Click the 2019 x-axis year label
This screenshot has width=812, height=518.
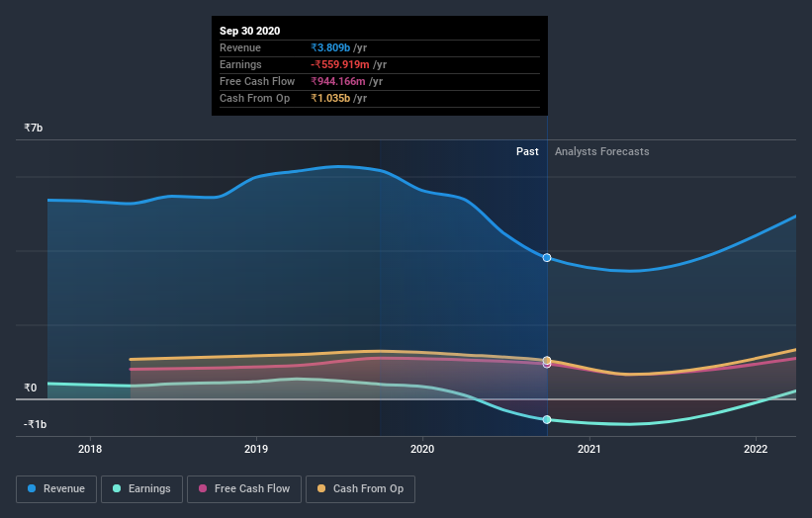(x=256, y=449)
